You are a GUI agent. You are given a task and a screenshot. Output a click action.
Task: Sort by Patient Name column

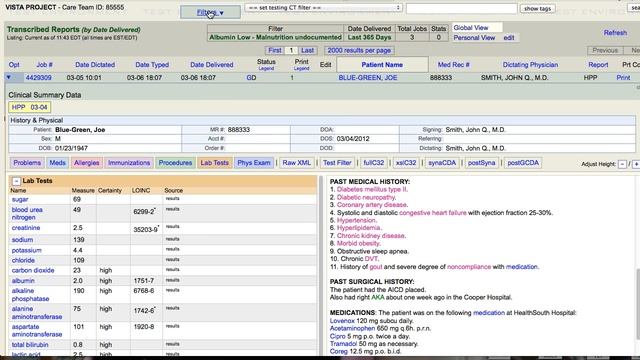(x=382, y=64)
